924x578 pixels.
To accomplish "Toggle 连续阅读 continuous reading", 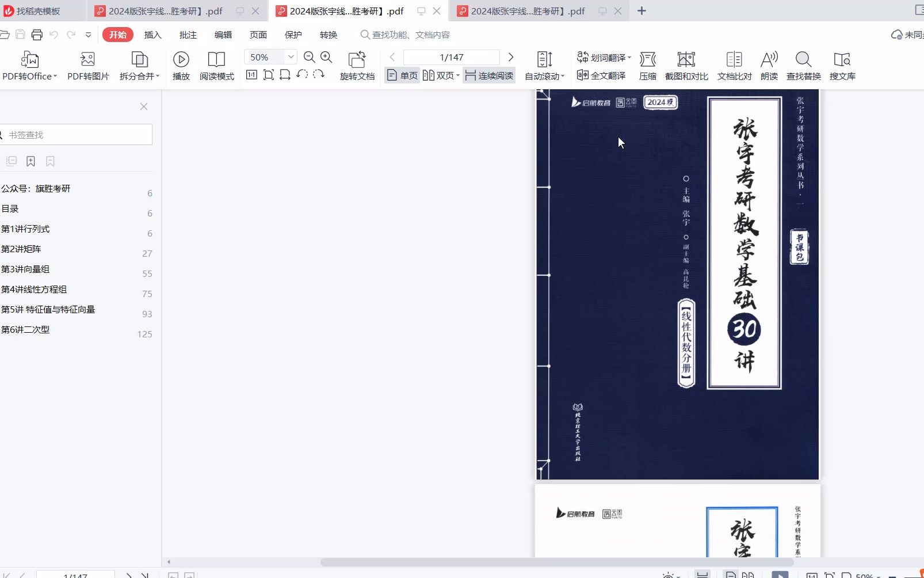I will [489, 75].
